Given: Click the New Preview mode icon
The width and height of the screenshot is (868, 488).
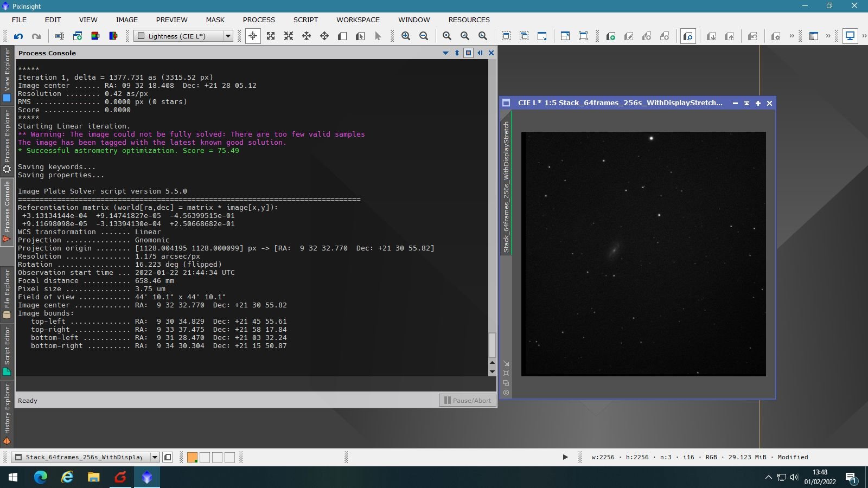Looking at the screenshot, I should click(x=342, y=36).
